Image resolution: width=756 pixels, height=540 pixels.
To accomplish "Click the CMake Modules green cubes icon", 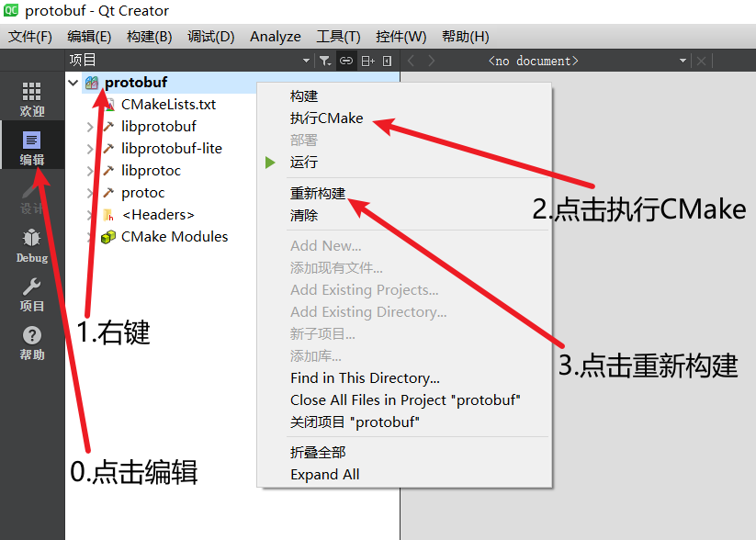I will click(108, 237).
